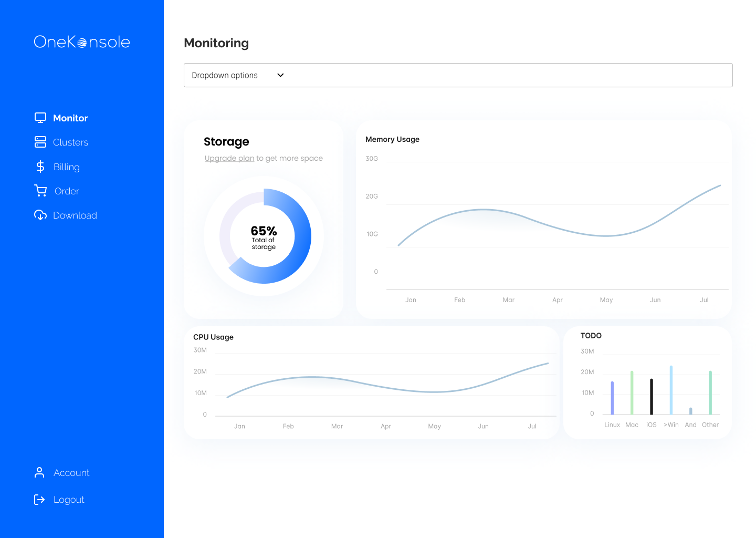Follow the Upgrade plan link
Image resolution: width=756 pixels, height=538 pixels.
coord(229,158)
